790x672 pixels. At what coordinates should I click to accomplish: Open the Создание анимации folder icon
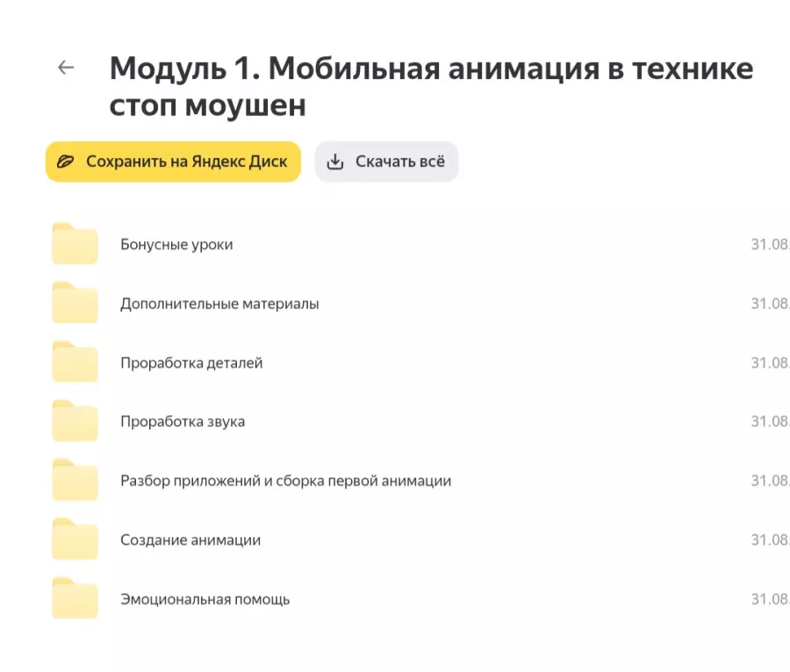coord(75,539)
